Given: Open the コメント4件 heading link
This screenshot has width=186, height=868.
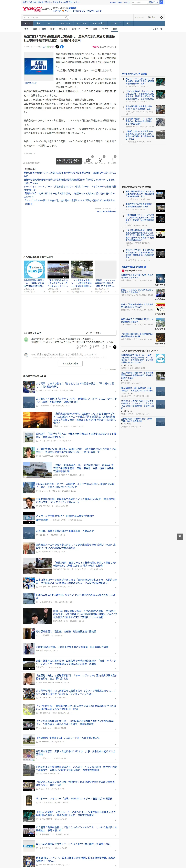Looking at the screenshot, I should point(32,333).
